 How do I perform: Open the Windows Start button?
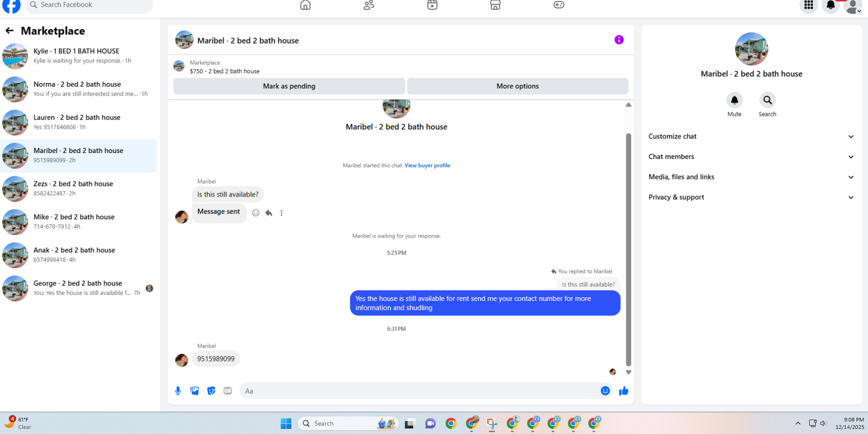tap(286, 423)
